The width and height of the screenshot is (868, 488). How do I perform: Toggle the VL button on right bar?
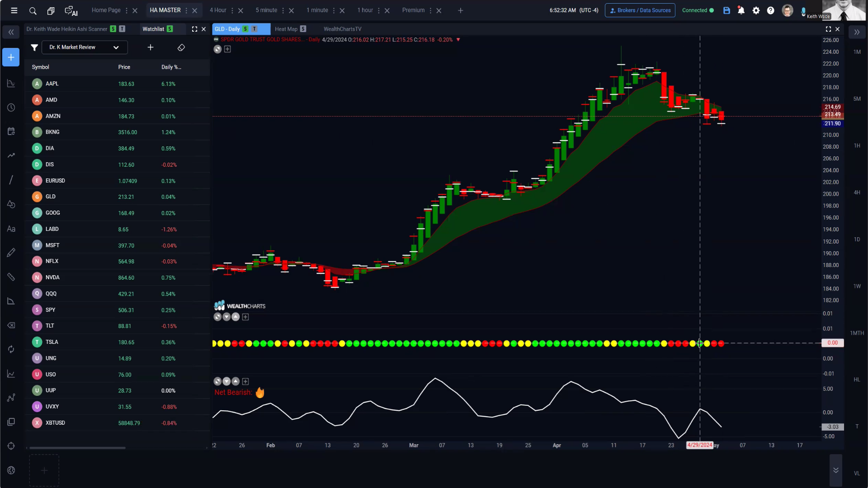point(857,474)
